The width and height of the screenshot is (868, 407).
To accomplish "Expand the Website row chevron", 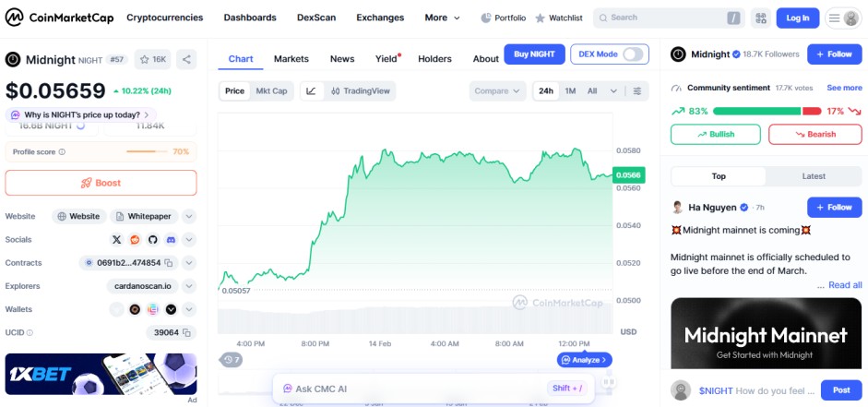I will (189, 217).
